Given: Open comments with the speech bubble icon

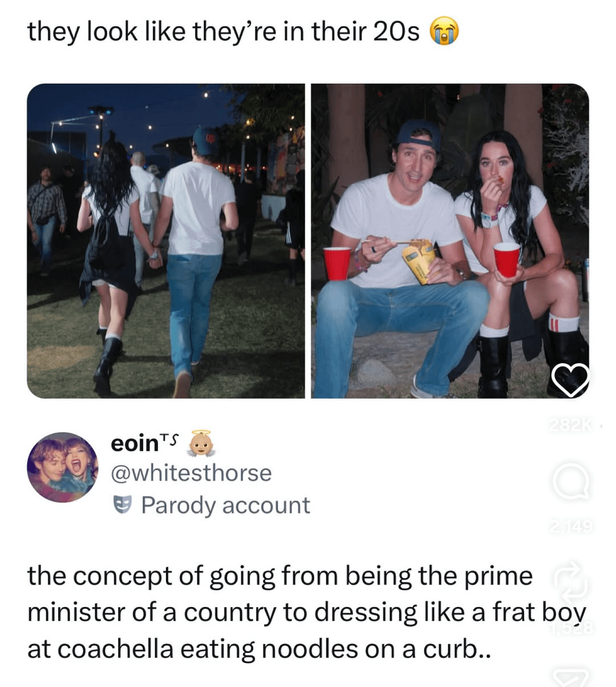Looking at the screenshot, I should [x=570, y=481].
